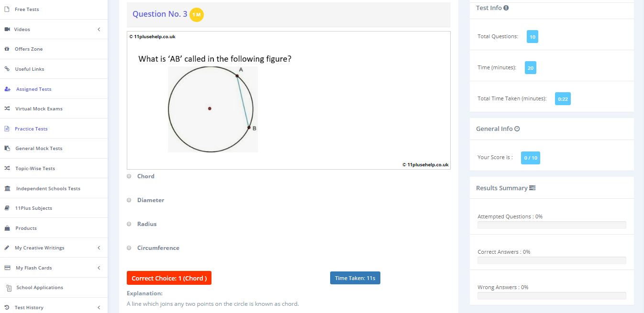Click the Test Info information icon
Viewport: 644px width, 313px height.
(x=506, y=8)
